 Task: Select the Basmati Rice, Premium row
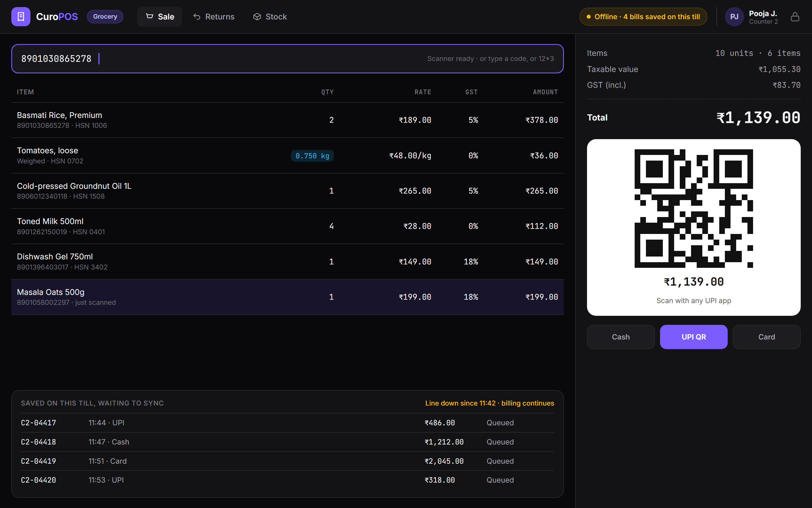[288, 120]
